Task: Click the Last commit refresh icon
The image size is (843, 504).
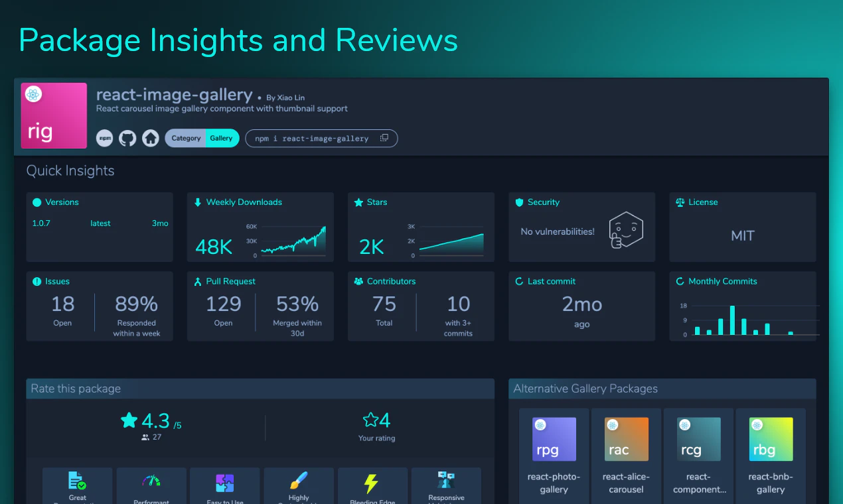Action: click(520, 281)
